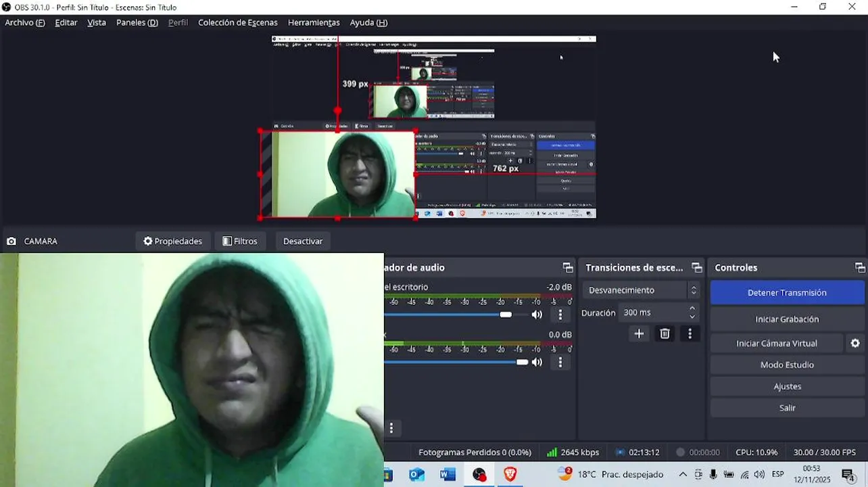
Task: Undock the audio mixer panel
Action: coord(568,268)
